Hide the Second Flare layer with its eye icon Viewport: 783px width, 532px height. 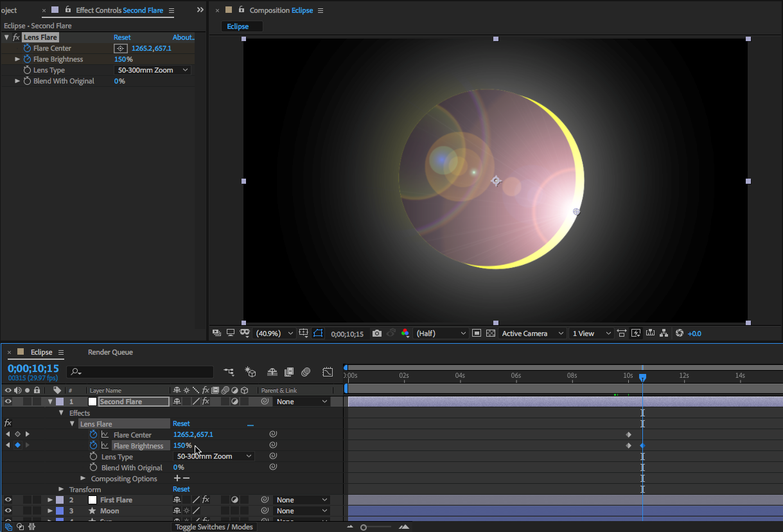pyautogui.click(x=8, y=402)
